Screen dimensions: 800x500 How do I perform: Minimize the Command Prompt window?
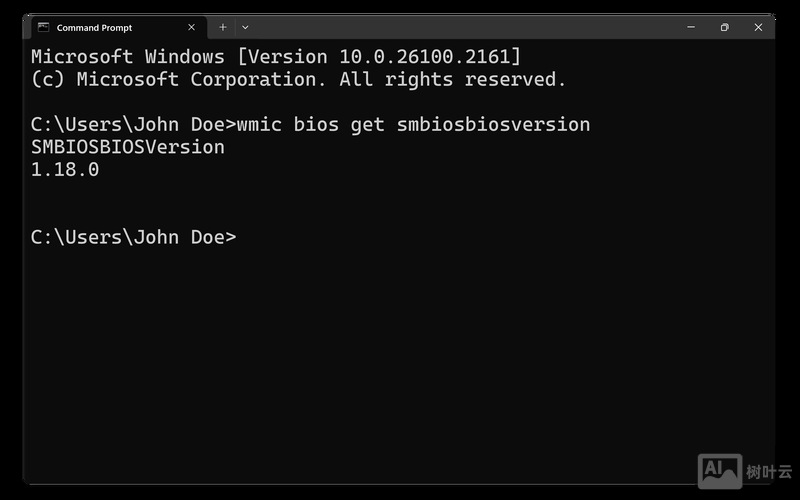pyautogui.click(x=690, y=27)
